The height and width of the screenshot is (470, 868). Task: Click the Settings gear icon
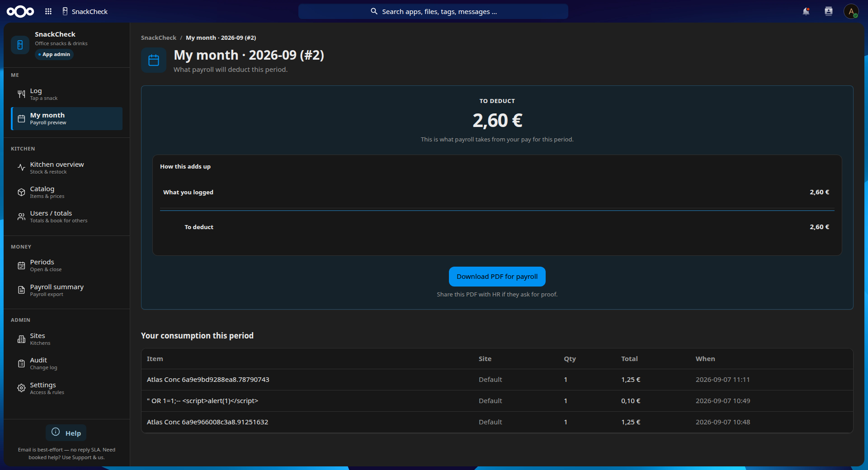click(x=21, y=388)
